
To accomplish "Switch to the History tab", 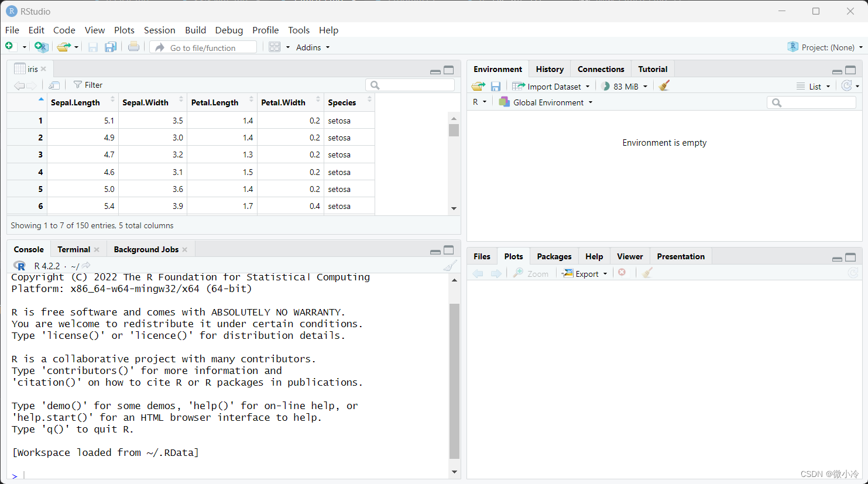I will pyautogui.click(x=550, y=69).
